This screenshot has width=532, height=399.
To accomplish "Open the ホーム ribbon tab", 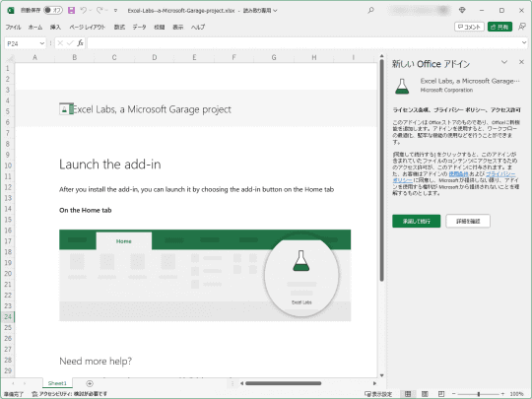I will coord(35,27).
